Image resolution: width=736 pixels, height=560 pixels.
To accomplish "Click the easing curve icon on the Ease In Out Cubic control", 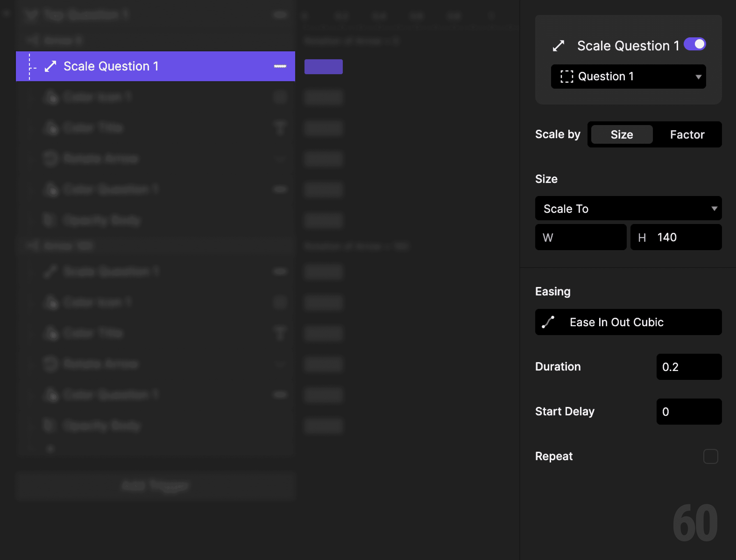I will tap(548, 322).
